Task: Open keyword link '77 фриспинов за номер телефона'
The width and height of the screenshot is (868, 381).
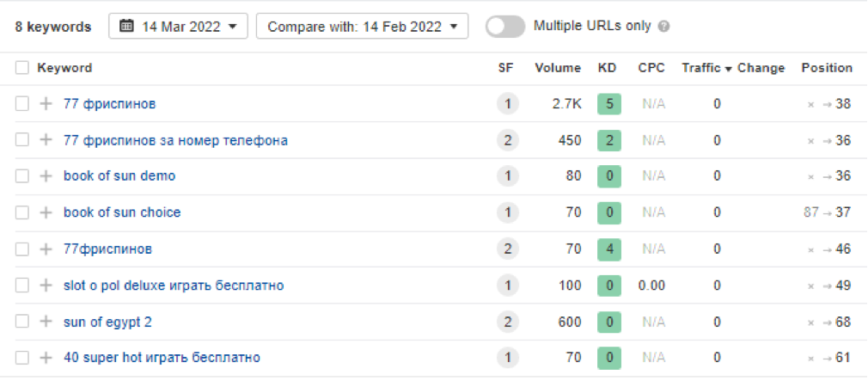Action: 175,140
